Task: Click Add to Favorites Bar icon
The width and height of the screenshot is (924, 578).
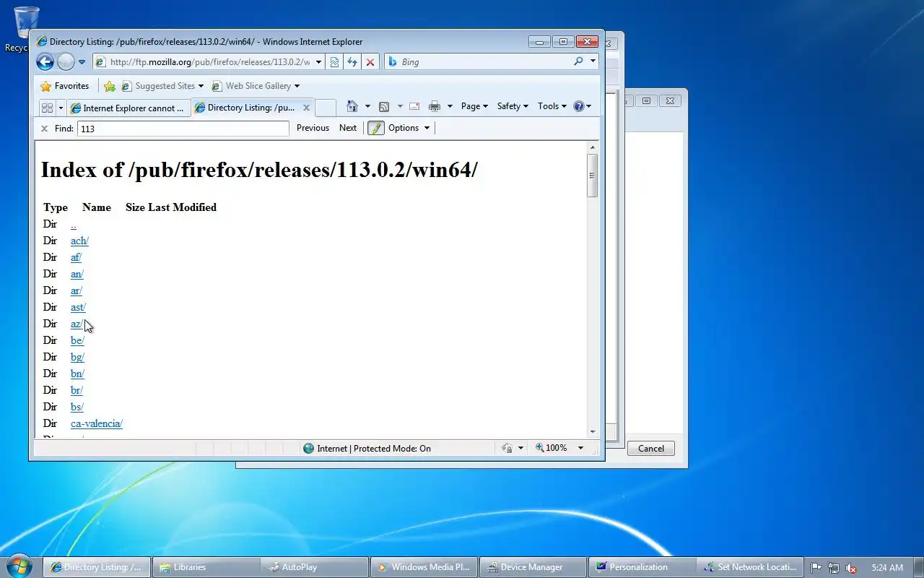Action: (x=110, y=86)
